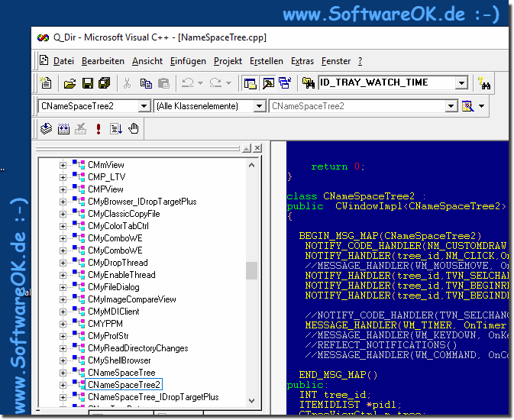Open the Projekt menu

pos(228,61)
